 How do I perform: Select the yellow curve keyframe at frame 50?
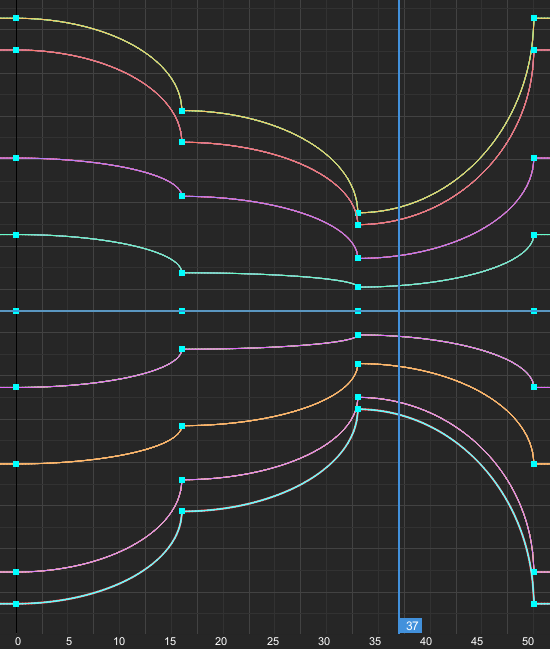click(x=534, y=18)
